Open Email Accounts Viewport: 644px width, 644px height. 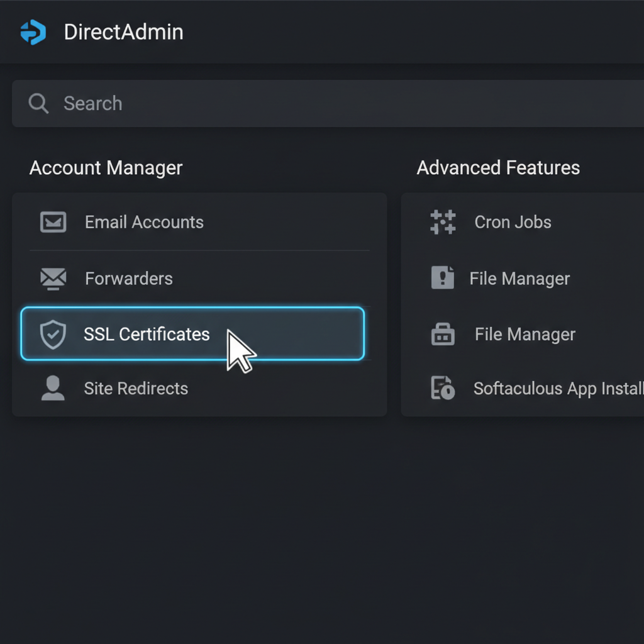coord(144,222)
